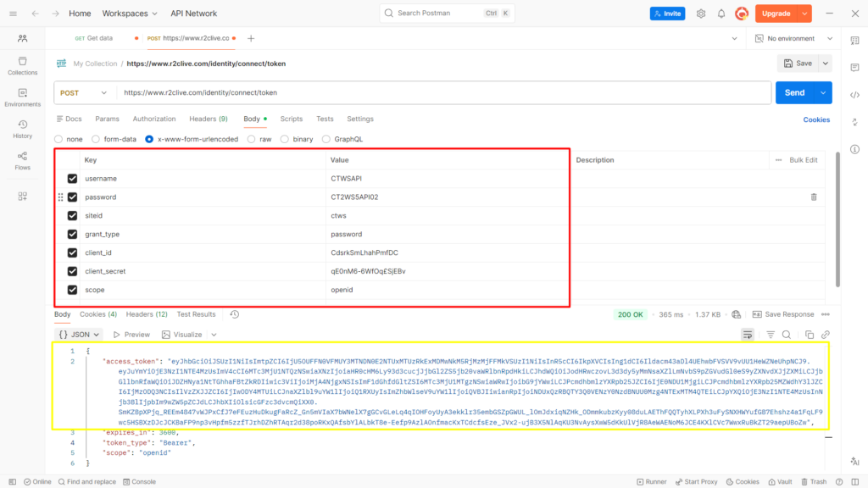Screen dimensions: 868x488
Task: Open the JSON format dropdown
Action: pyautogui.click(x=78, y=334)
